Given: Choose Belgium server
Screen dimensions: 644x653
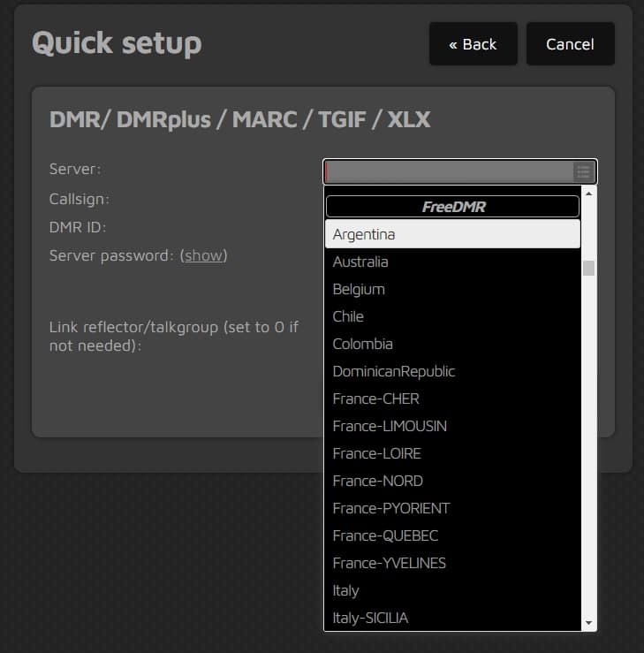Looking at the screenshot, I should [452, 290].
